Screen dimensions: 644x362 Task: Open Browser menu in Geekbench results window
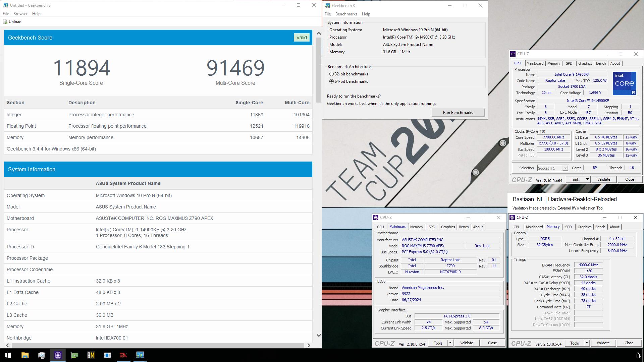[20, 14]
